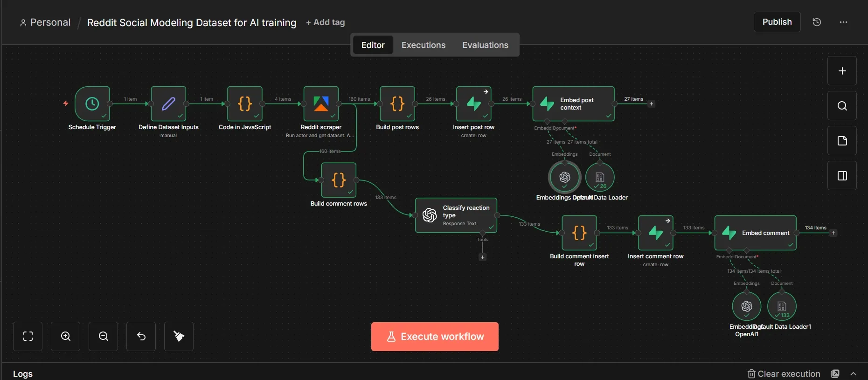Select the Insert comment row node
The image size is (868, 380).
click(x=656, y=233)
